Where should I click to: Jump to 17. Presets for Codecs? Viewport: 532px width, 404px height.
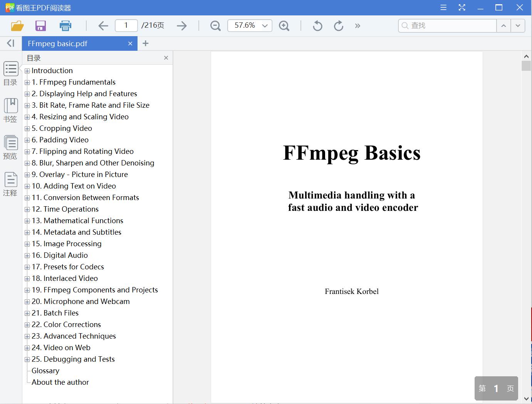(68, 267)
